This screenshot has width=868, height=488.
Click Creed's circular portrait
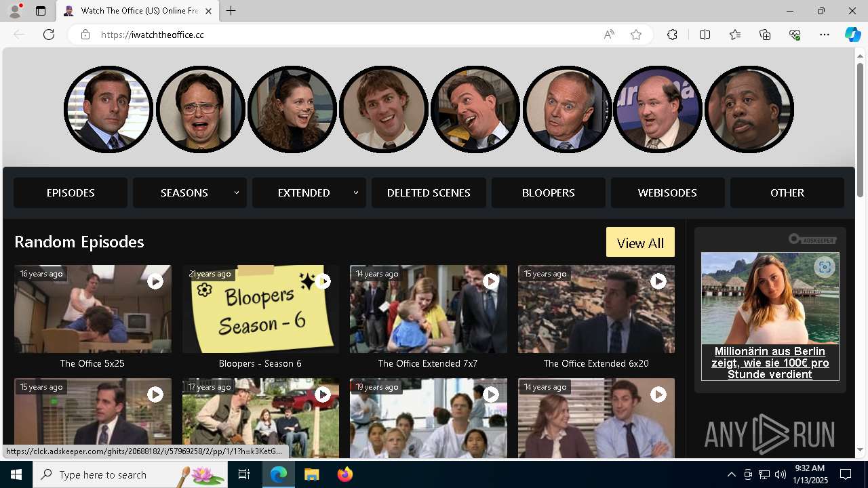(x=567, y=109)
